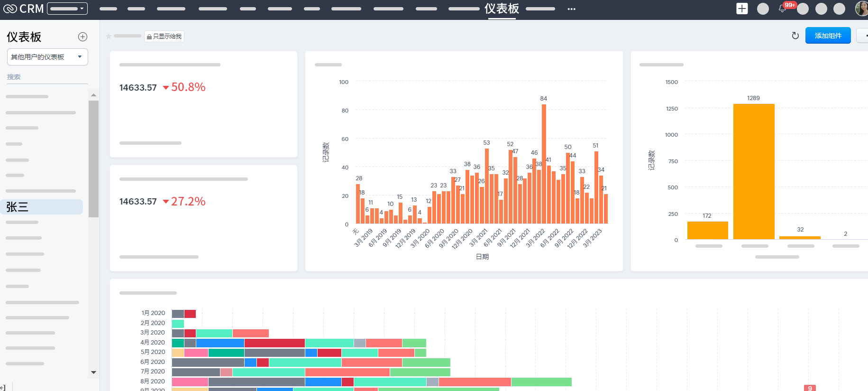Click the 1月 2020 row label
Image resolution: width=868 pixels, height=391 pixels.
click(x=153, y=313)
